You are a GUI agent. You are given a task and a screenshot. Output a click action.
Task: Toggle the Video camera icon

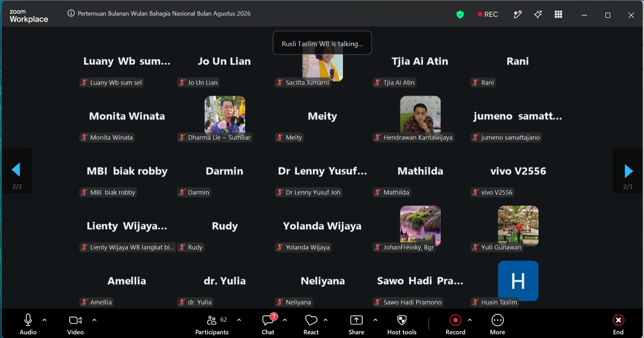75,320
